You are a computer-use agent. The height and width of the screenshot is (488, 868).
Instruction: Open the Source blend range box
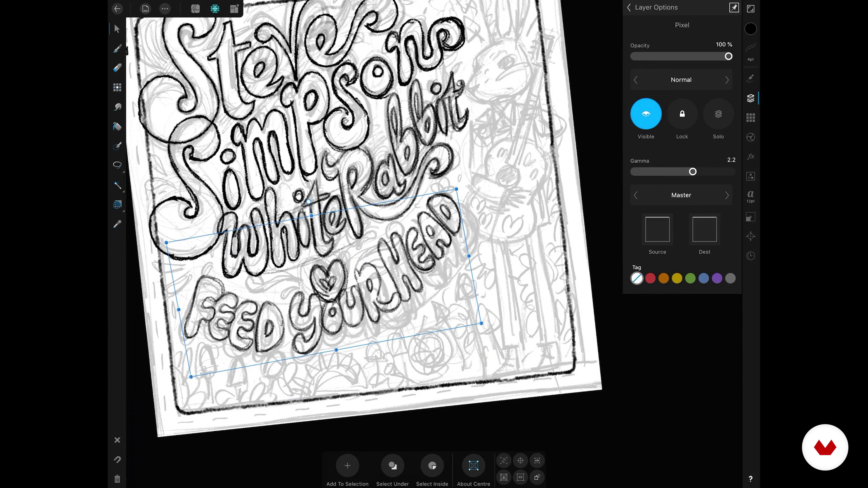(x=657, y=229)
